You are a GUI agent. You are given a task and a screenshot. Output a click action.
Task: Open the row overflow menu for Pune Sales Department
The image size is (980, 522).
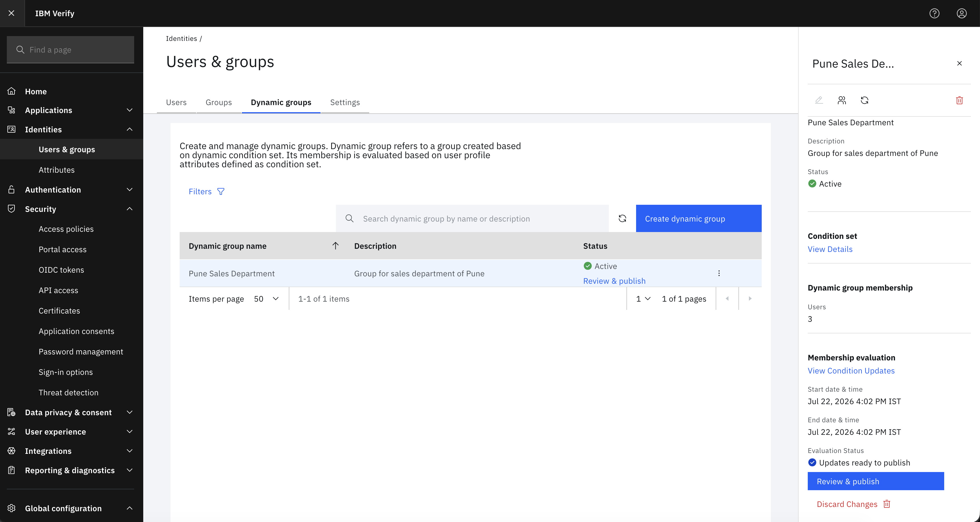pyautogui.click(x=719, y=273)
